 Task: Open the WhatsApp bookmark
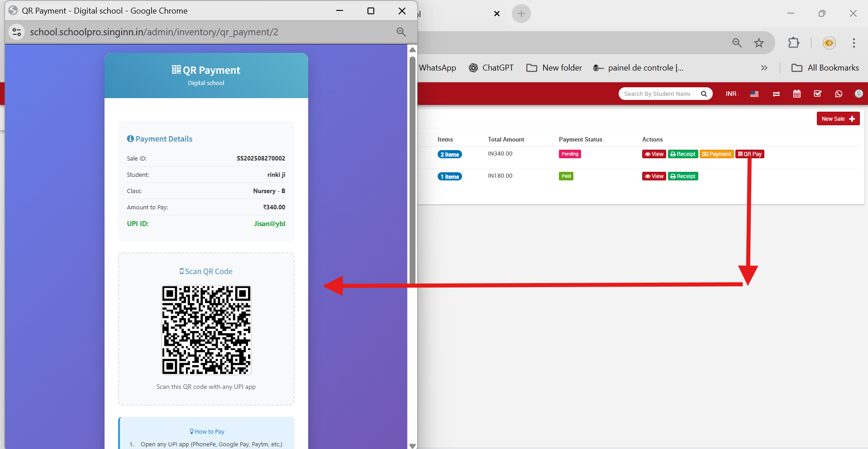(x=437, y=68)
